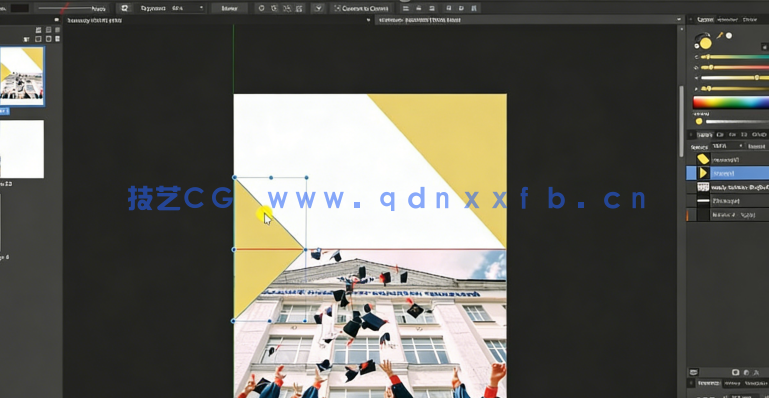Screen dimensions: 769x398
Task: Click the first alignment icon right of Convert to Curves
Action: [405, 8]
